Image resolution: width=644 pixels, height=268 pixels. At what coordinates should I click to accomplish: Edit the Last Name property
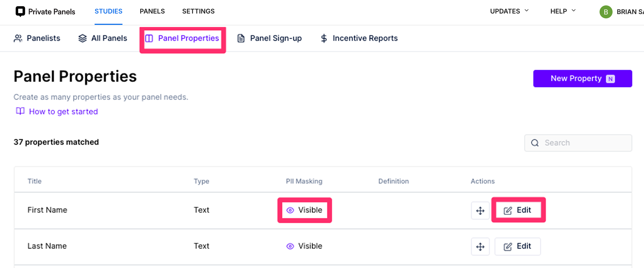coord(517,246)
